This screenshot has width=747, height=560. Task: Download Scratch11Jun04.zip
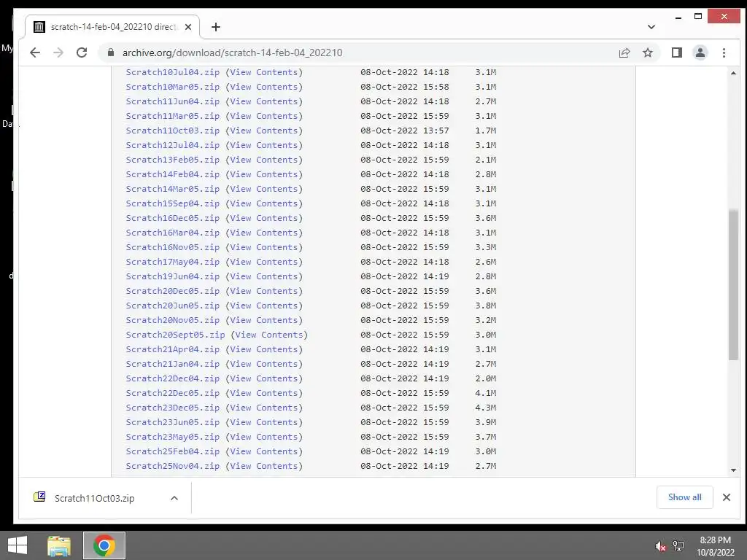(x=172, y=101)
